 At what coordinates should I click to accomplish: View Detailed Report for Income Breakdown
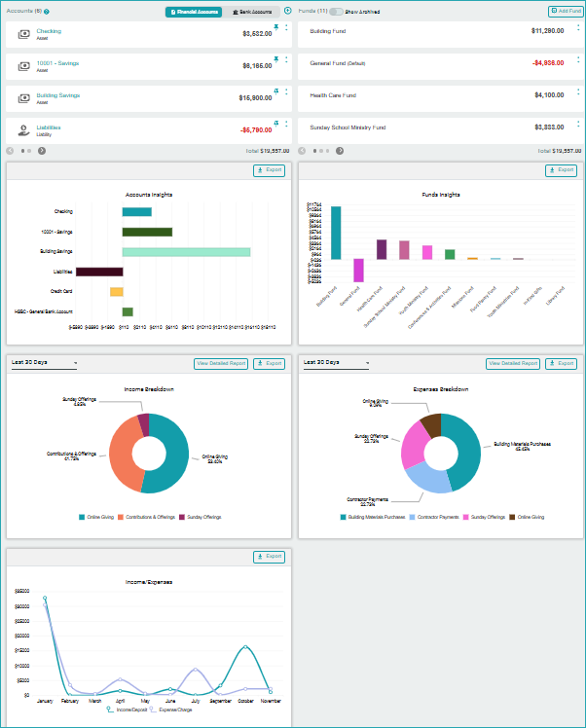(221, 363)
